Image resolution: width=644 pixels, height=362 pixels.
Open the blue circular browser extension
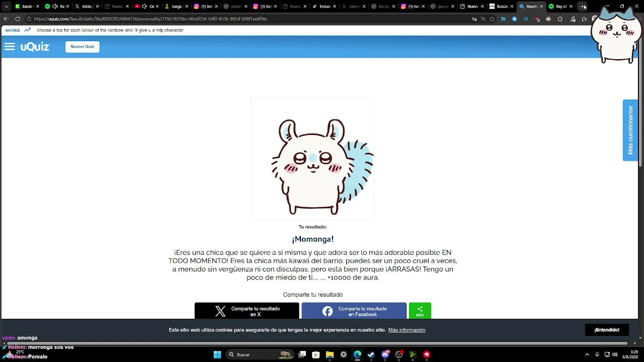[x=514, y=19]
